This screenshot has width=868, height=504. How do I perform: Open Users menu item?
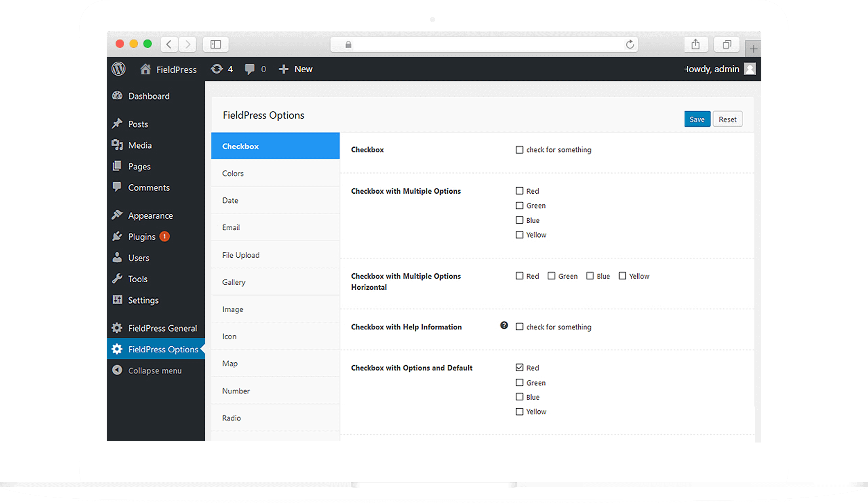[x=156, y=258]
